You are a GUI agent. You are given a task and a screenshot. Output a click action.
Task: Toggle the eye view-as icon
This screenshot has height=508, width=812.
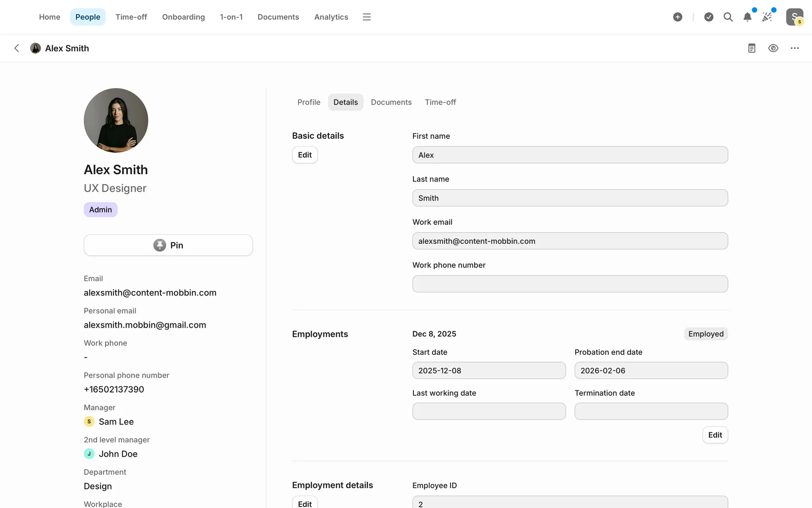click(773, 48)
